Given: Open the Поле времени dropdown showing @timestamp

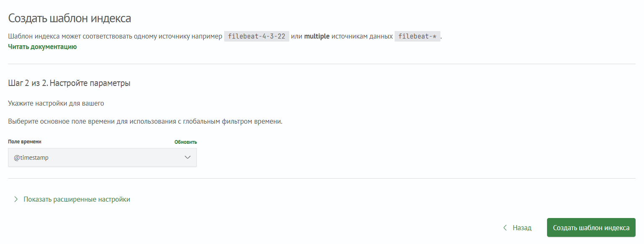Looking at the screenshot, I should pyautogui.click(x=102, y=158).
